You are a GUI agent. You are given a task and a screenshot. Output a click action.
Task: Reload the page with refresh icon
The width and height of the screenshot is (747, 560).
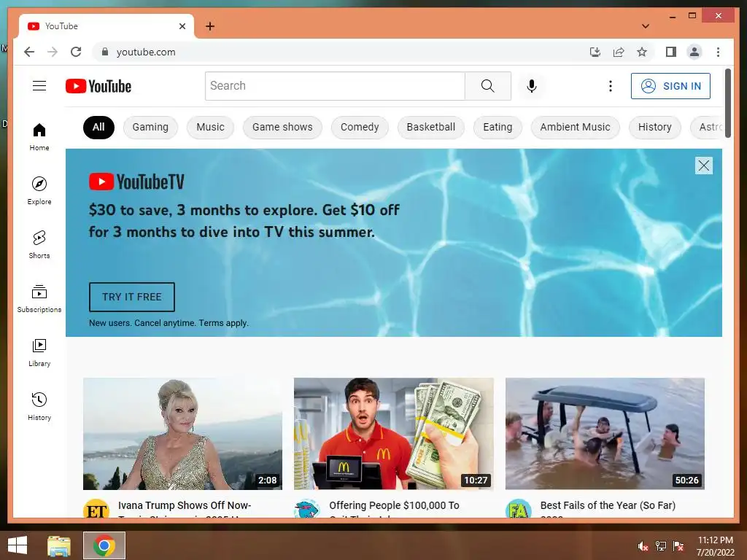(x=76, y=52)
